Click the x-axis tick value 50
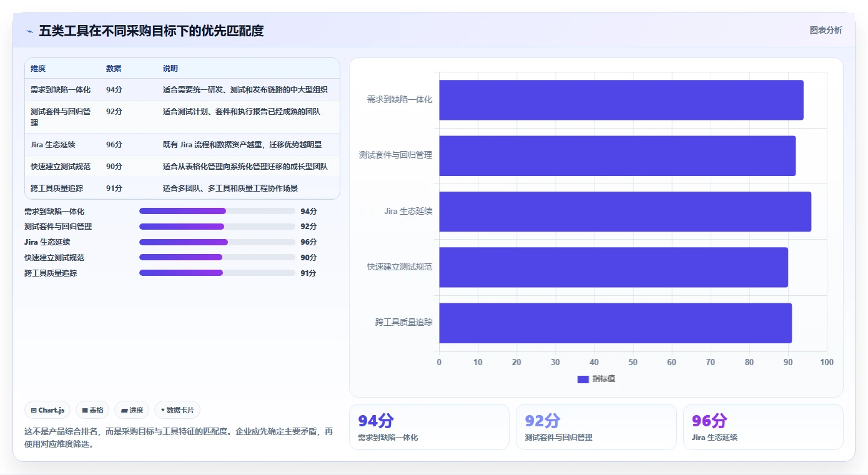868x475 pixels. tap(633, 363)
